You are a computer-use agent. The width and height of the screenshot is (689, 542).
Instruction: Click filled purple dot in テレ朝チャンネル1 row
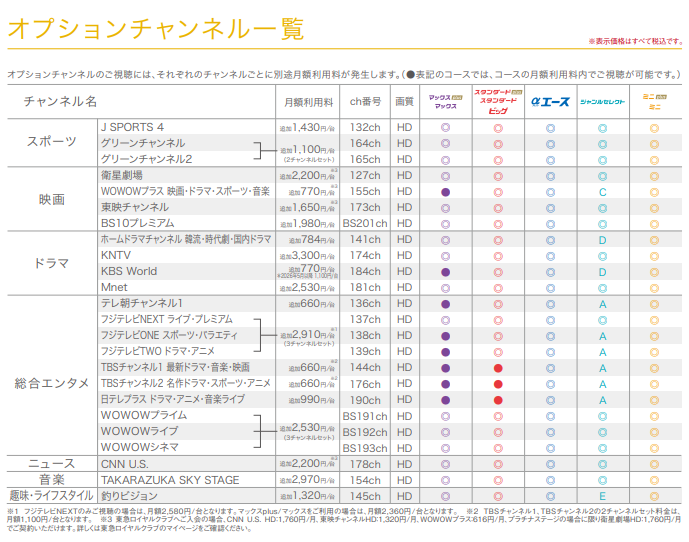pos(446,304)
